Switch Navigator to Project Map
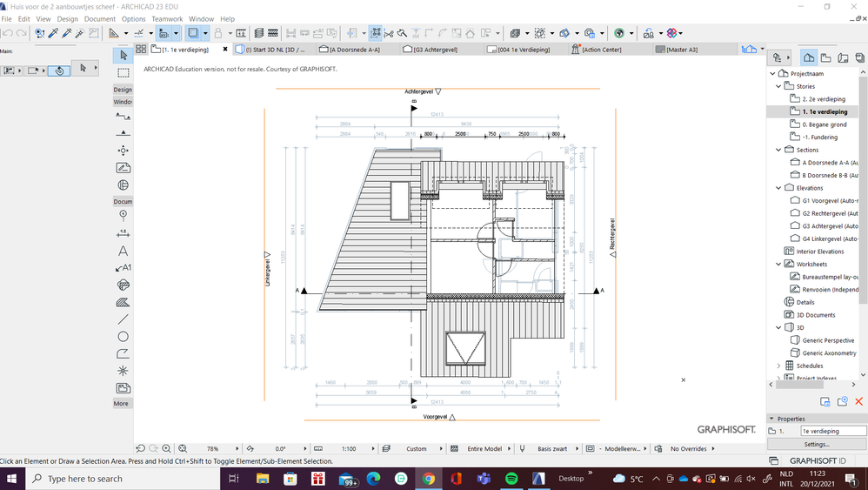 coord(809,57)
